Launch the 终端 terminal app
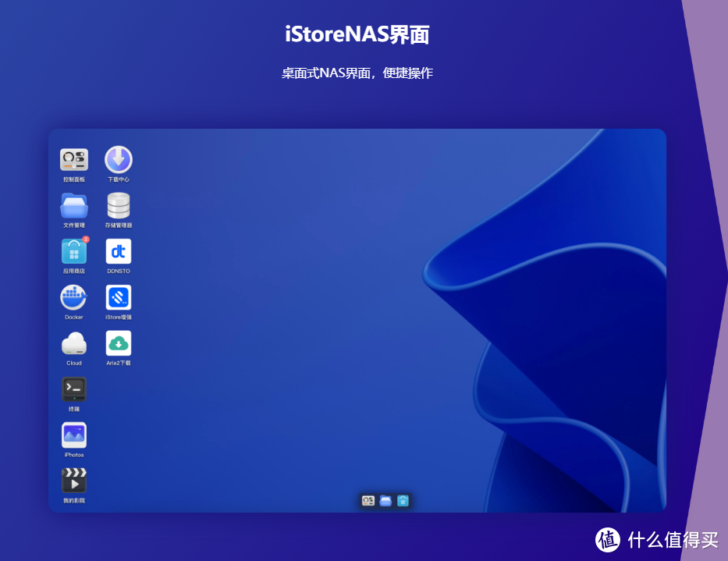The image size is (728, 561). tap(74, 389)
